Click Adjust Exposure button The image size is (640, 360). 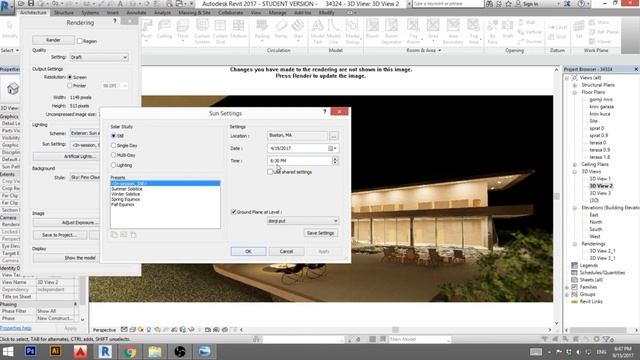[x=66, y=222]
